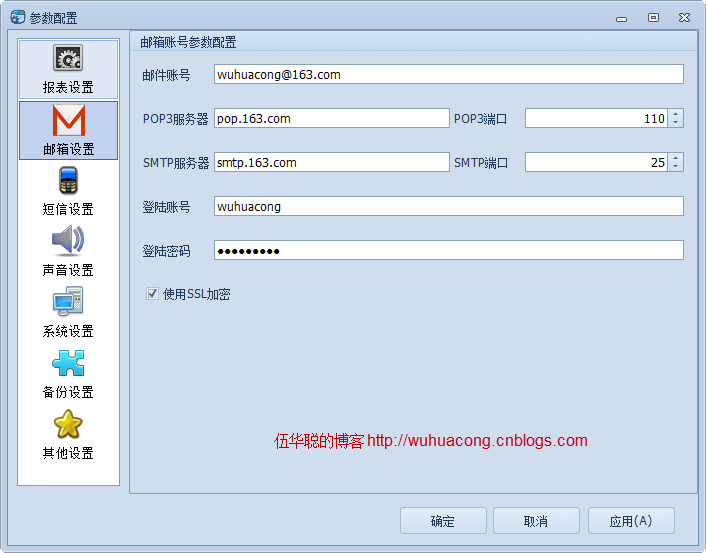
Task: Increase the POP3端口 value with up arrow
Action: click(x=675, y=114)
